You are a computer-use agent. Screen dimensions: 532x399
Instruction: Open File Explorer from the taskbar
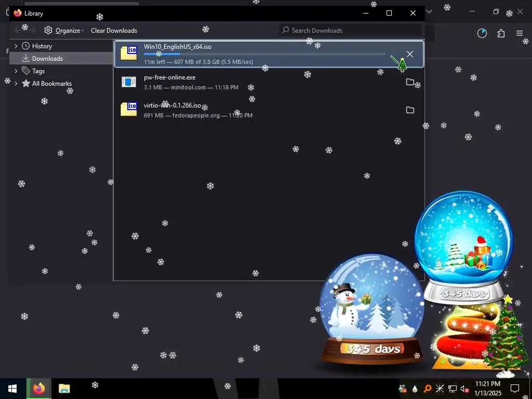[64, 389]
